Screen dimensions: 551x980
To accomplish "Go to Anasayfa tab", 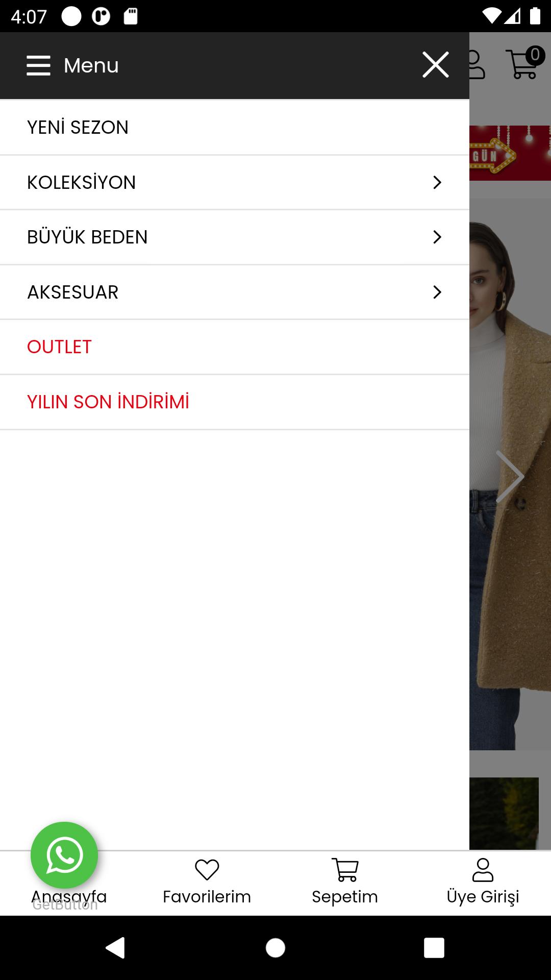I will pos(69,896).
